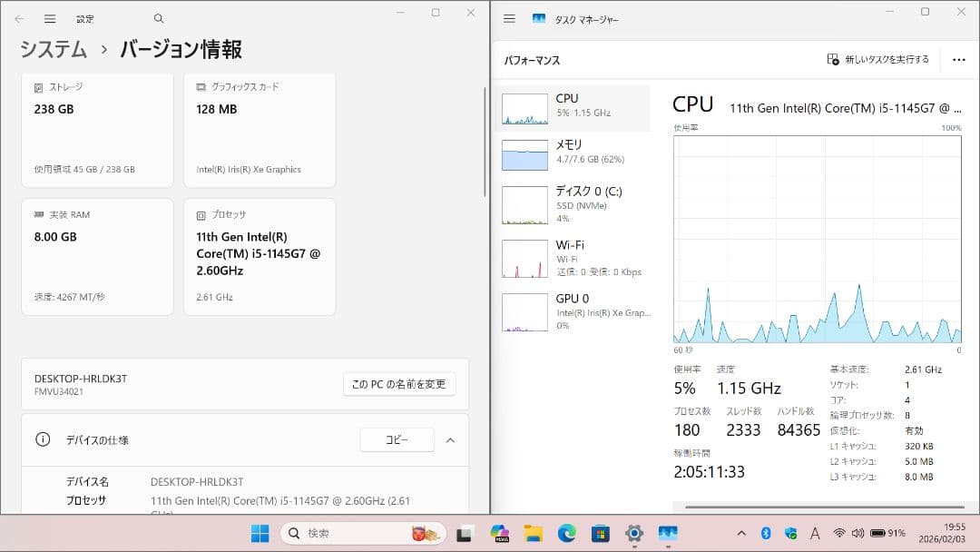Open Settings navigation hamburger menu

[51, 17]
